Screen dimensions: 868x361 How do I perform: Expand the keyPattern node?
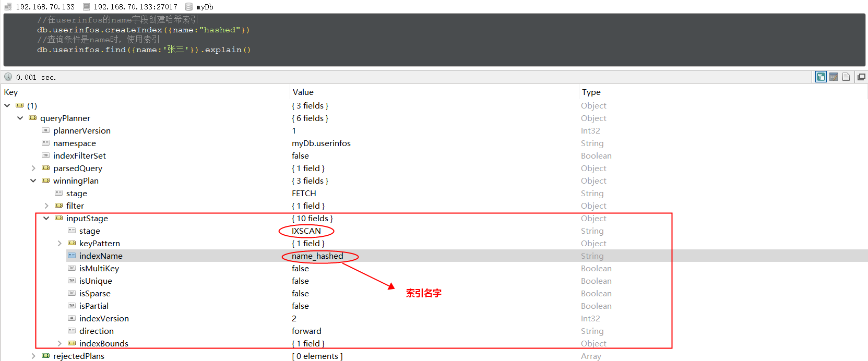(x=60, y=244)
